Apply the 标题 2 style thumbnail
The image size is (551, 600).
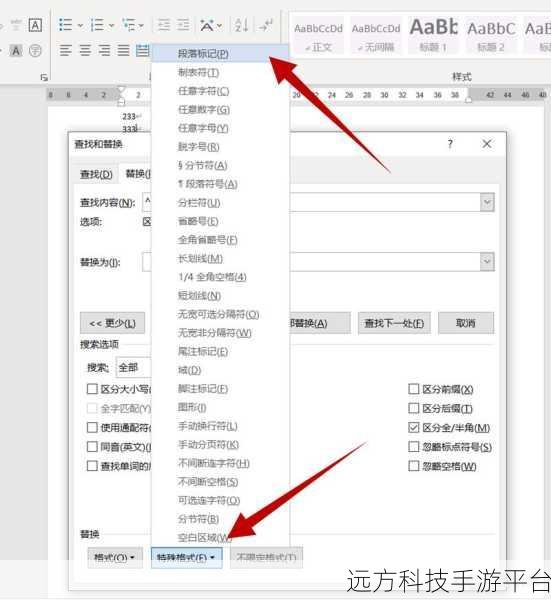pos(491,37)
